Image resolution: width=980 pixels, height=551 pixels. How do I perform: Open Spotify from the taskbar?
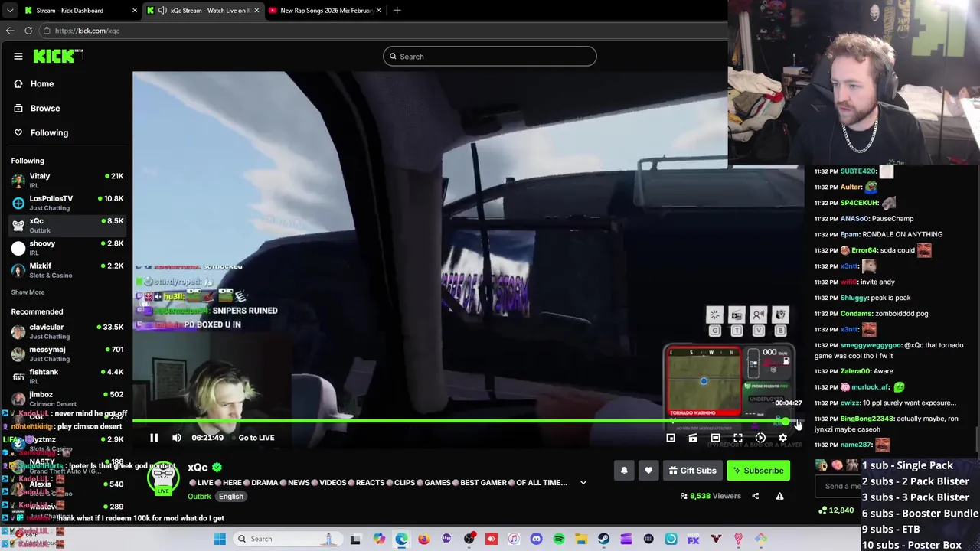tap(559, 539)
